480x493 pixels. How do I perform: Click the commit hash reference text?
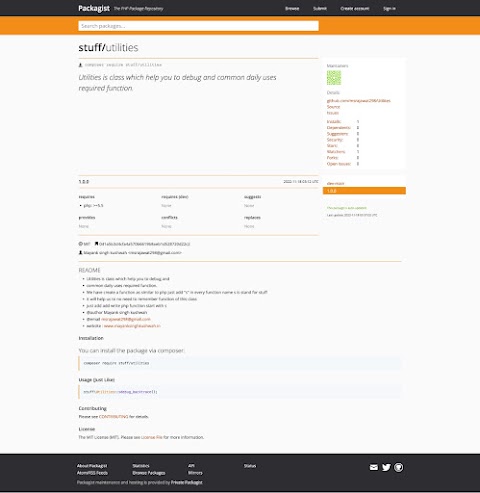(x=145, y=244)
